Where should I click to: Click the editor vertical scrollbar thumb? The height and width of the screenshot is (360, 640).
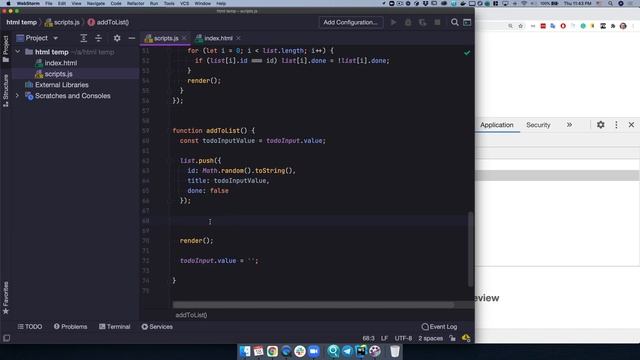pos(470,249)
